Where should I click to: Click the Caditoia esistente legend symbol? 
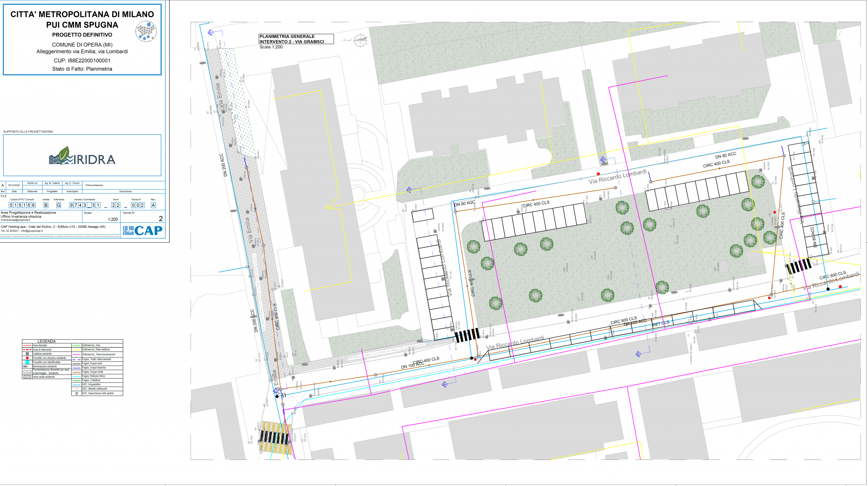27,354
